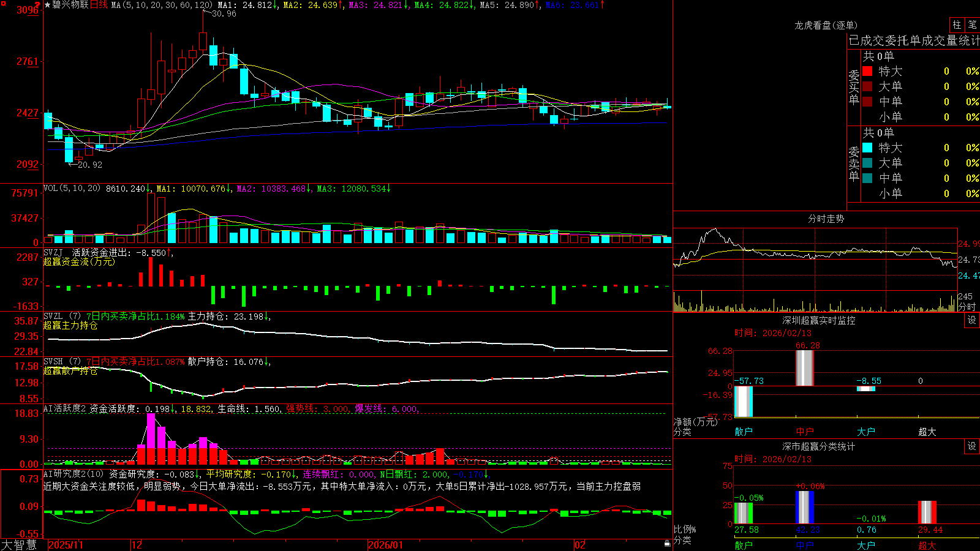
Task: Click the MA5: 24.890 value
Action: click(x=509, y=5)
